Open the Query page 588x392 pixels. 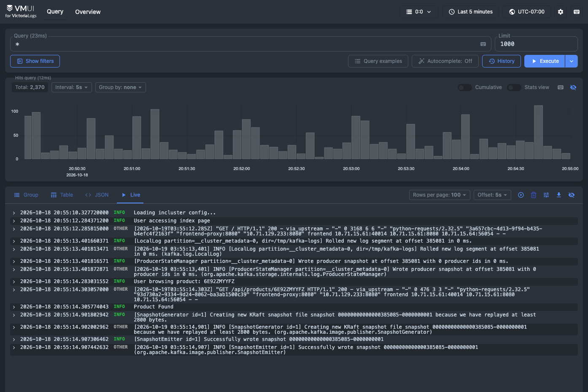(x=55, y=12)
